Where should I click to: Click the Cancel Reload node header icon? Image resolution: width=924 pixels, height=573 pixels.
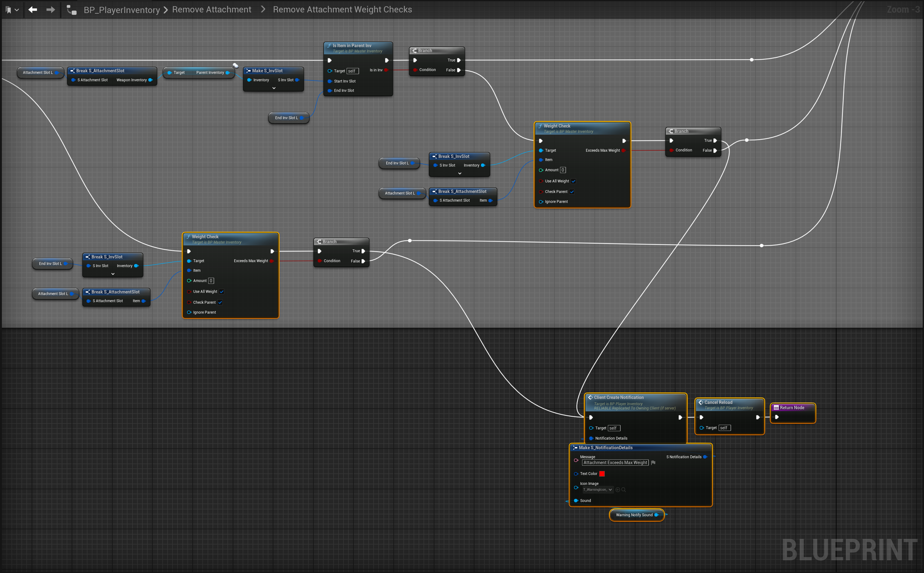click(701, 402)
